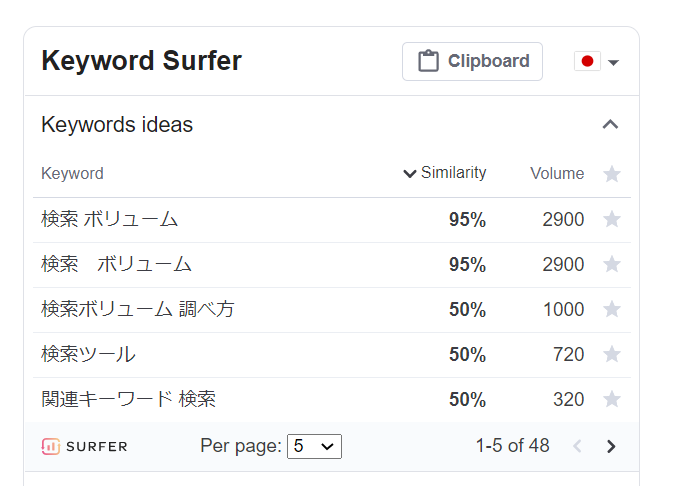Click the Japan flag icon
The image size is (676, 486).
coord(587,61)
